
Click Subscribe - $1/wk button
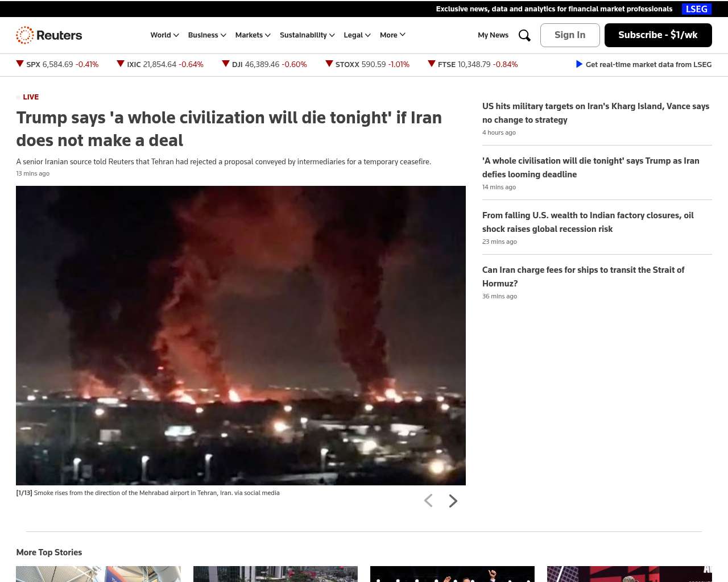tap(658, 35)
